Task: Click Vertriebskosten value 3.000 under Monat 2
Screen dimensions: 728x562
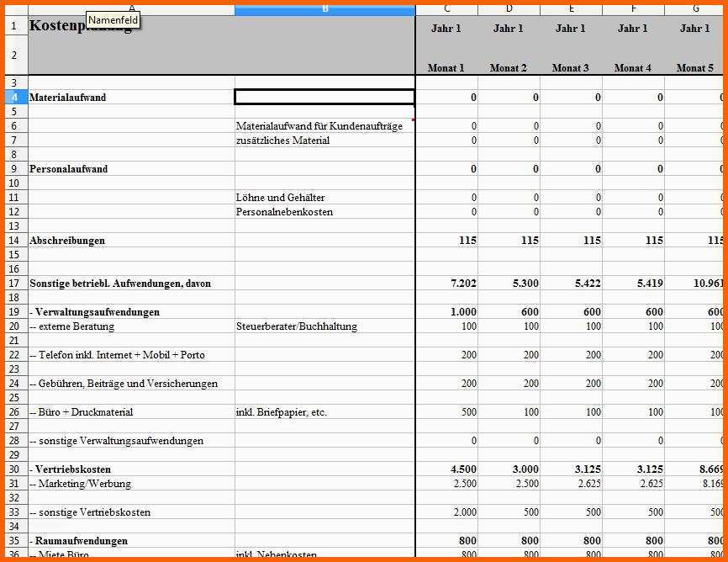Action: coord(509,469)
